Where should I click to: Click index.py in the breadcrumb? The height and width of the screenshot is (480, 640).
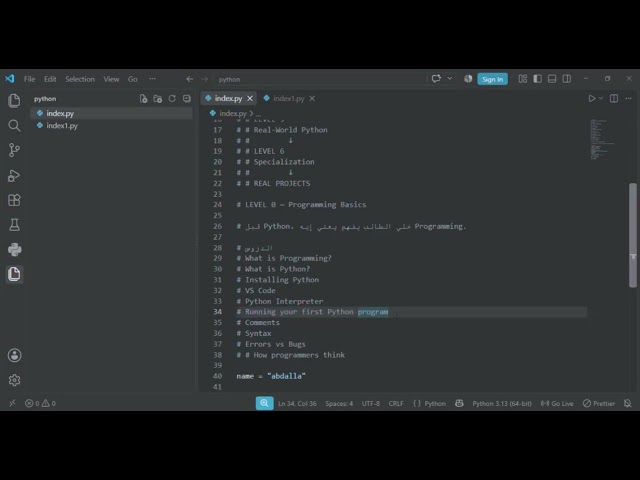pos(233,113)
